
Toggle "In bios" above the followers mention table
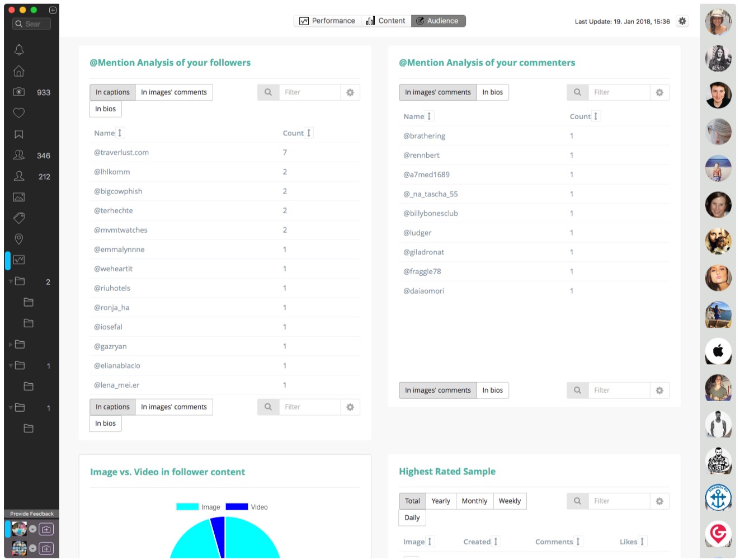105,109
